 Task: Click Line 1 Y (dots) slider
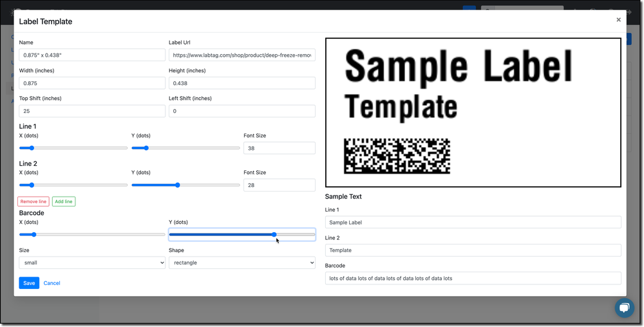click(x=185, y=148)
